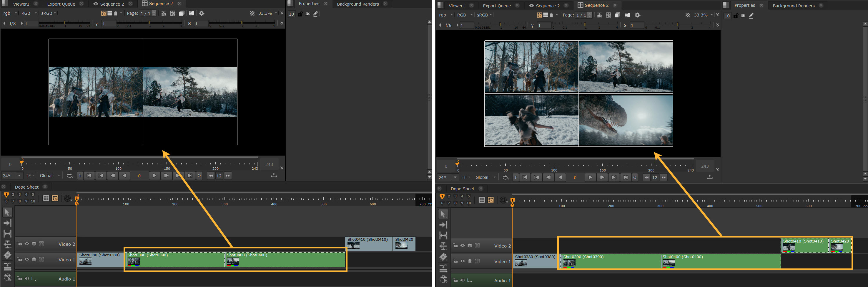The width and height of the screenshot is (868, 287).
Task: Open the 33.3% zoom dropdown in right viewer
Action: point(703,15)
